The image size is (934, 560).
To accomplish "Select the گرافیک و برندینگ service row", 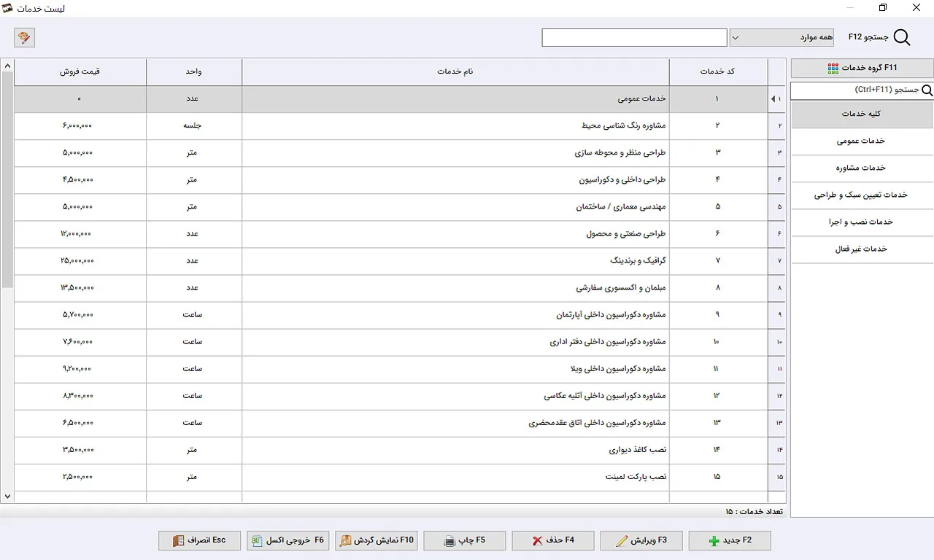I will pos(399,261).
